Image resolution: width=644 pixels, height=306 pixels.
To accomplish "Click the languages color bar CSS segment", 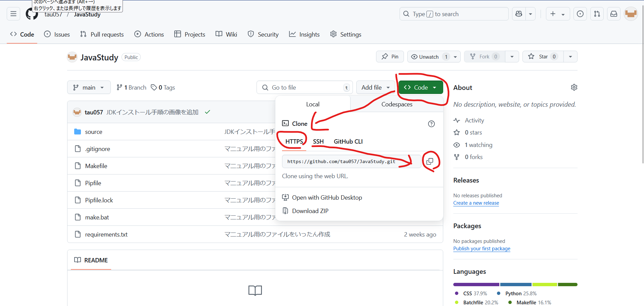I will (x=476, y=285).
